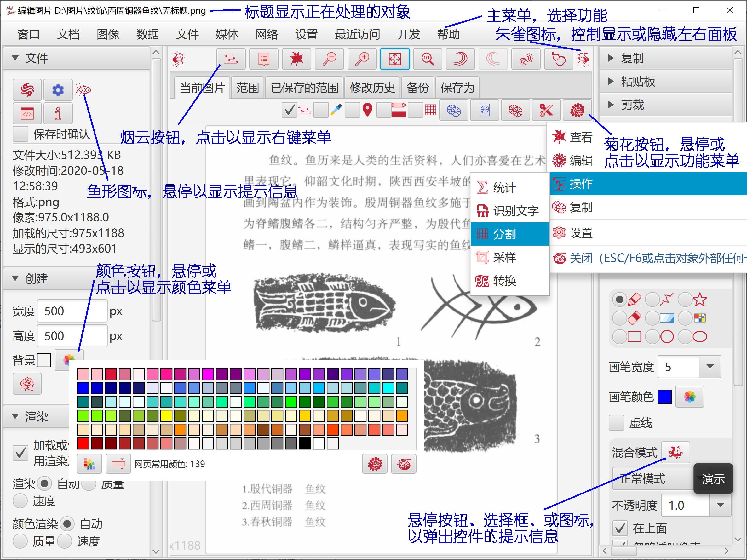
Task: Switch to the 修改历史 tab
Action: 372,88
